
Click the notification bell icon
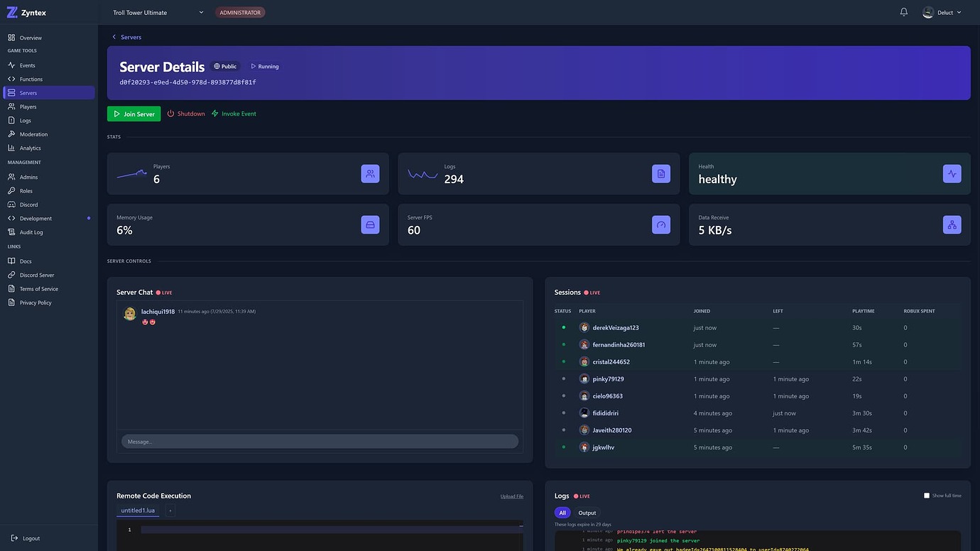pos(903,12)
